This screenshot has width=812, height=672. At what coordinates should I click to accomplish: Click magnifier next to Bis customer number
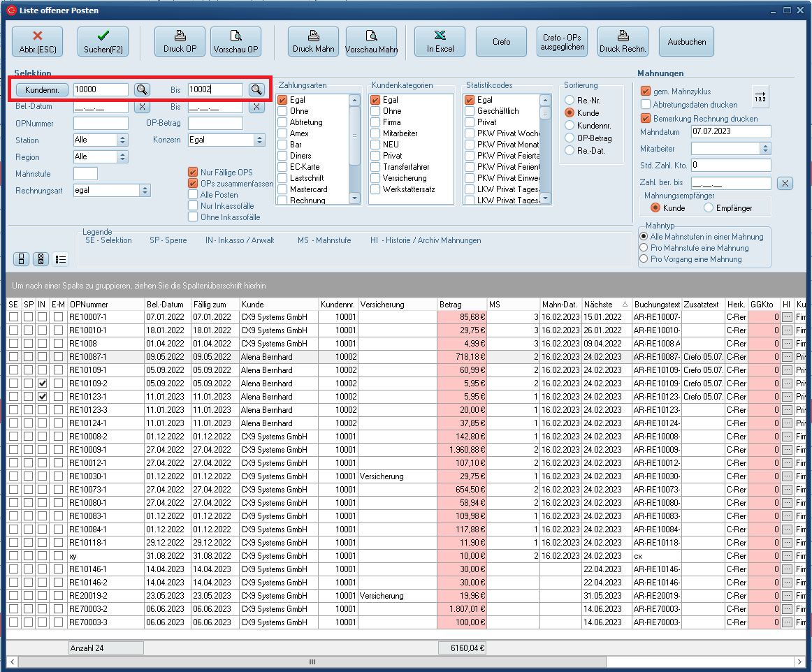[256, 89]
